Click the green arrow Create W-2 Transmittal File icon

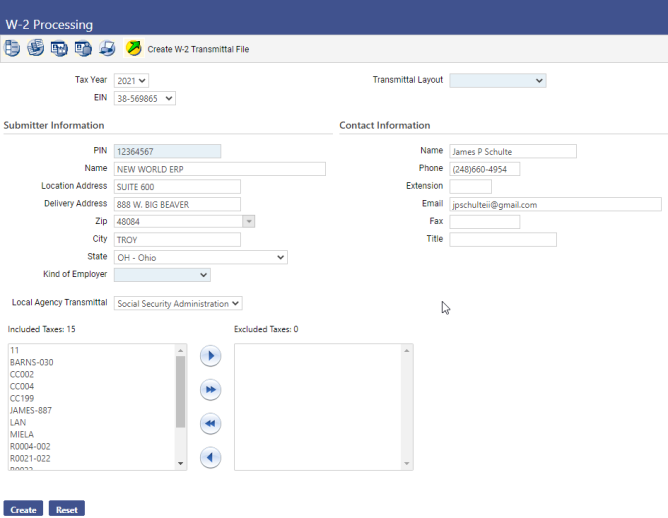pyautogui.click(x=134, y=48)
